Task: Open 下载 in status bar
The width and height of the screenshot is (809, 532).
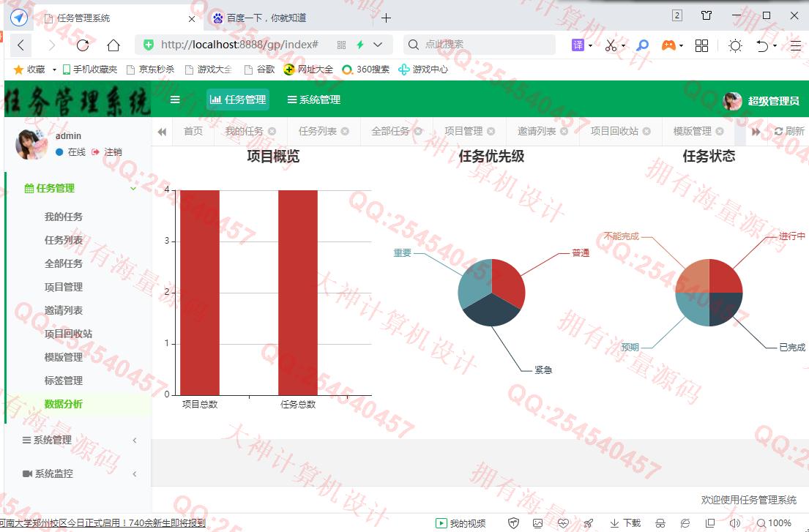Action: 625,523
